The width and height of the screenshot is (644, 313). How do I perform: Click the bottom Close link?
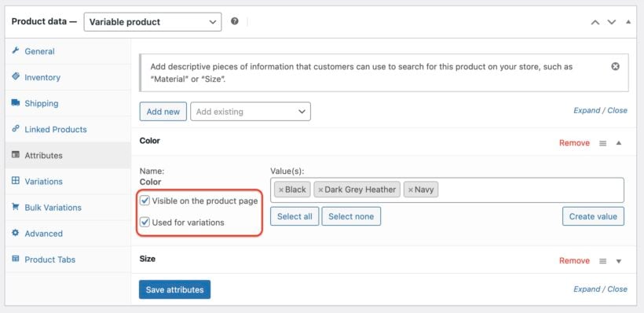tap(617, 289)
